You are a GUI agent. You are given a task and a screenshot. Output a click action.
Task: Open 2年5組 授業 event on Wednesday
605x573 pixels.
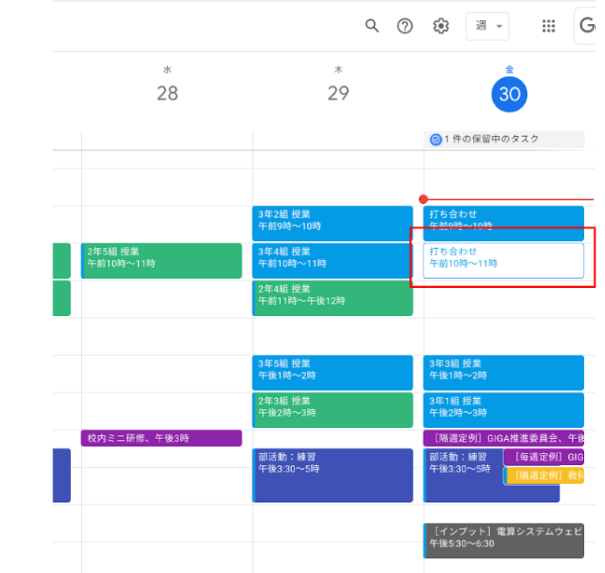tap(161, 260)
